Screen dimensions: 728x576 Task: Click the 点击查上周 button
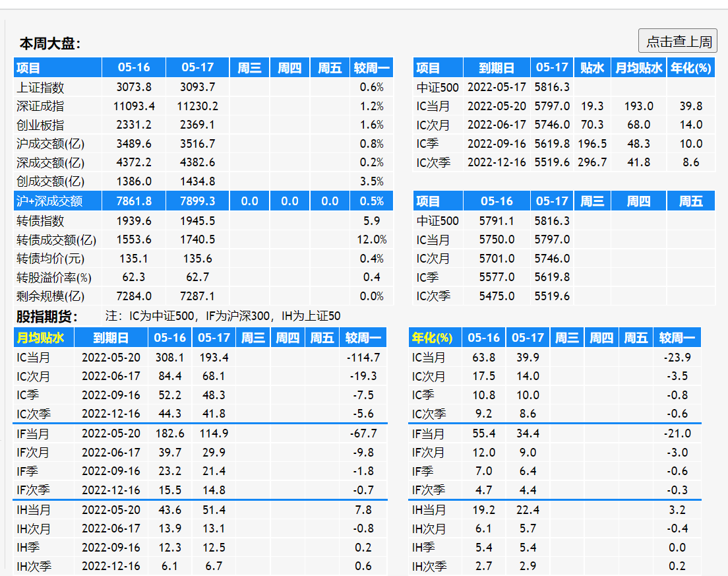click(678, 42)
